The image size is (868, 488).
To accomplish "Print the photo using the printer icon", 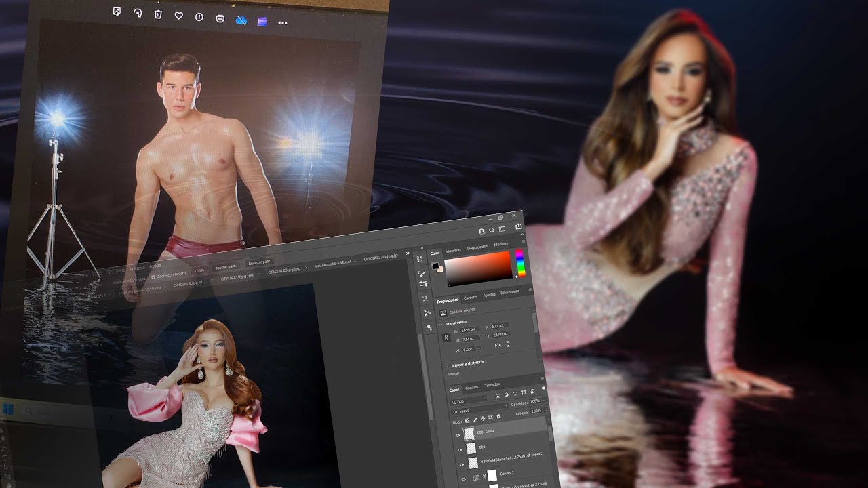I will [220, 18].
